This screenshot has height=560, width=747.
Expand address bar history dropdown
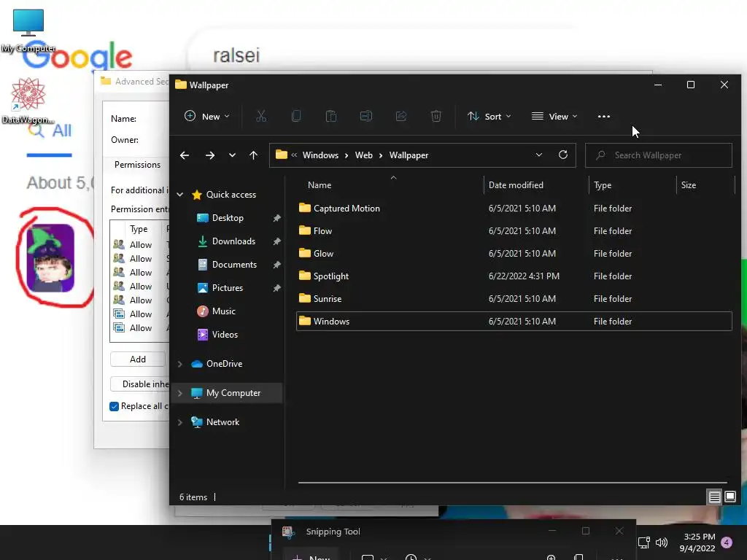pos(539,155)
